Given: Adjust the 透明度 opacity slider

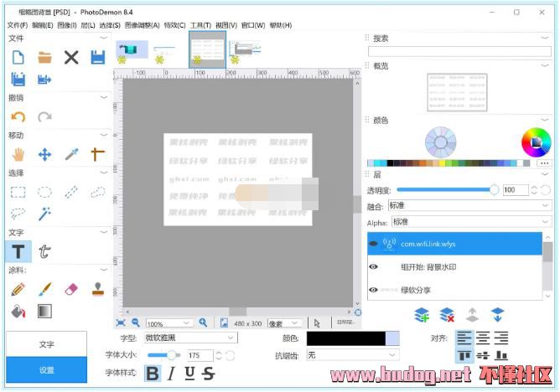Looking at the screenshot, I should 448,190.
